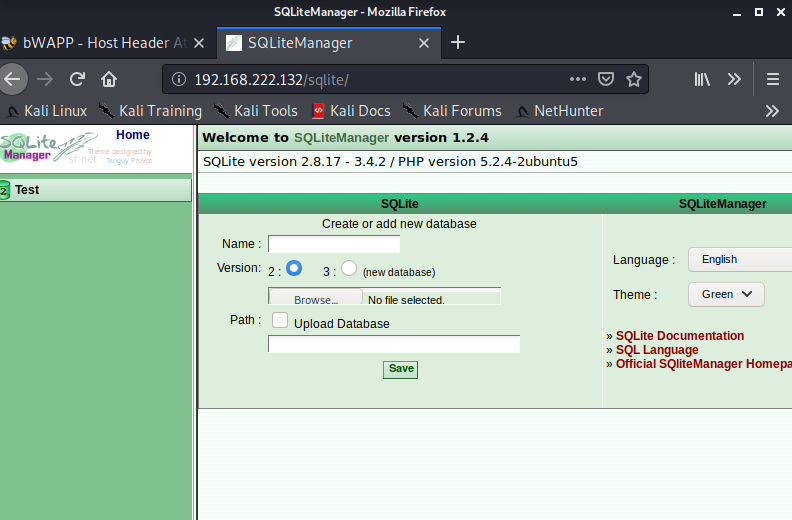Open NetHunter bookmark
Image resolution: width=792 pixels, height=520 pixels.
(559, 111)
